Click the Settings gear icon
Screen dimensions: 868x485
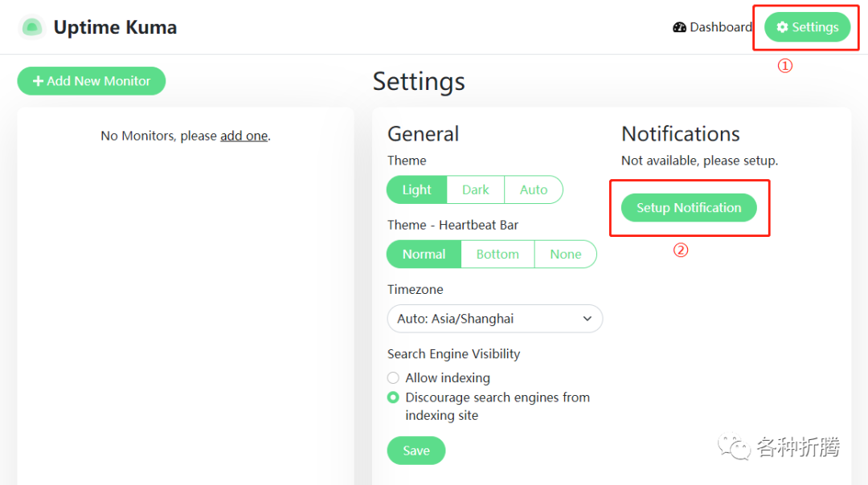pos(782,27)
